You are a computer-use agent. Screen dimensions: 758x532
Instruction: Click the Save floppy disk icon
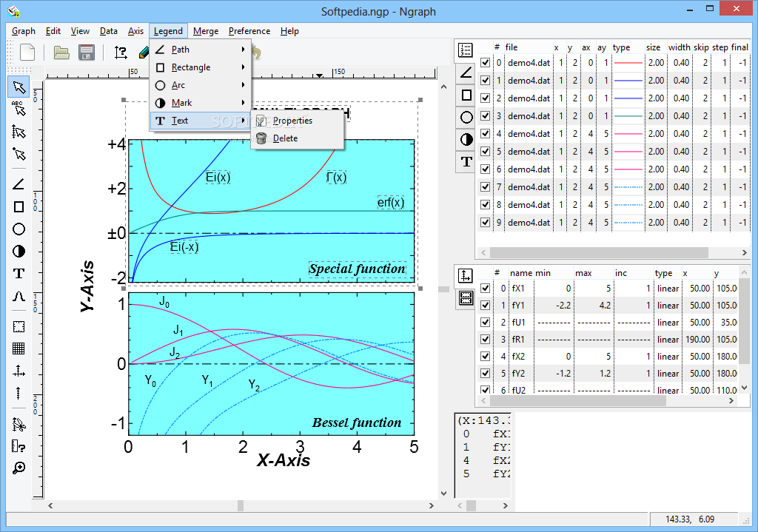[87, 53]
